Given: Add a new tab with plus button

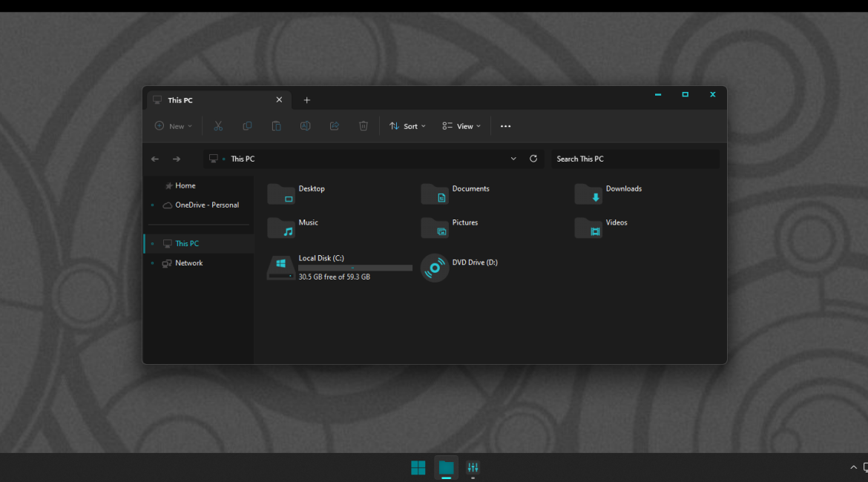Looking at the screenshot, I should click(307, 100).
